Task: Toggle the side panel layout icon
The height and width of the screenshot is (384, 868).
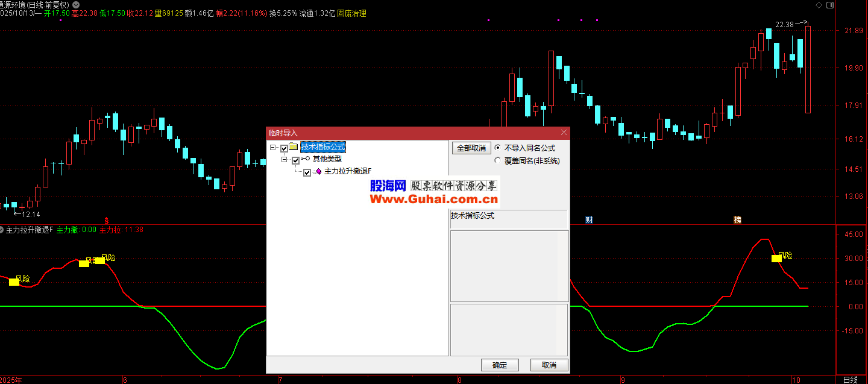Action: tap(830, 5)
